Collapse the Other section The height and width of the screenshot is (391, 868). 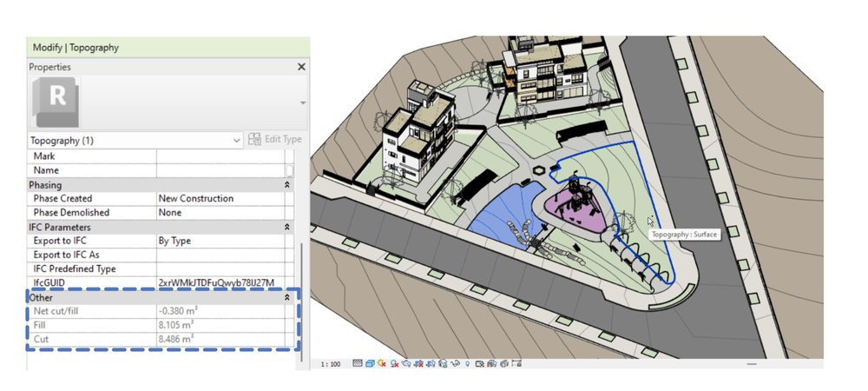[x=286, y=297]
